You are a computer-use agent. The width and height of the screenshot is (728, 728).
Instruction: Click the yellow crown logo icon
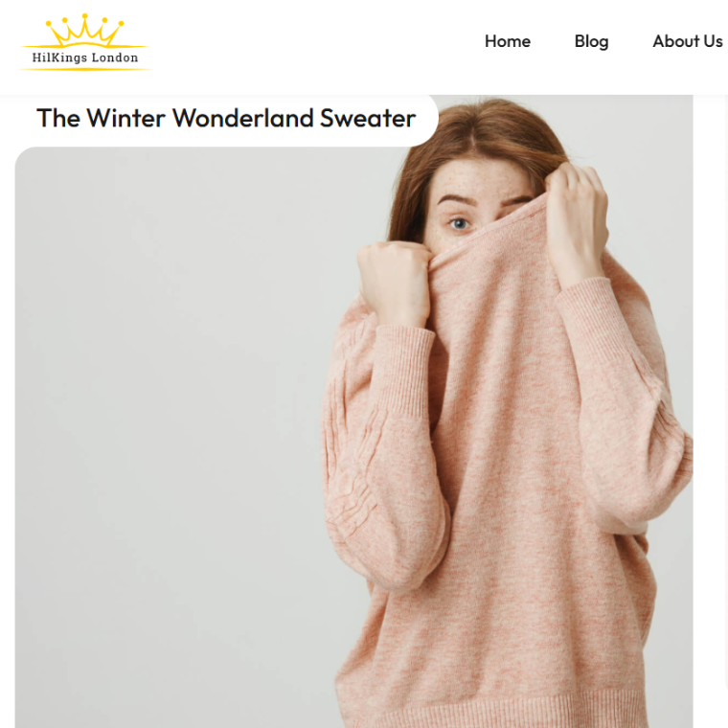(84, 31)
